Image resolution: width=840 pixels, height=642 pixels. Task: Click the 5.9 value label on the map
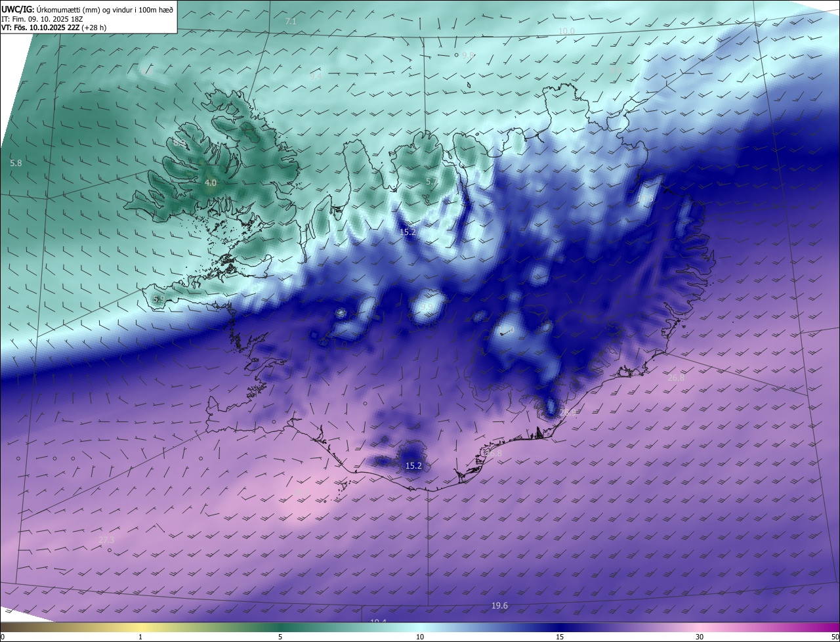click(159, 299)
